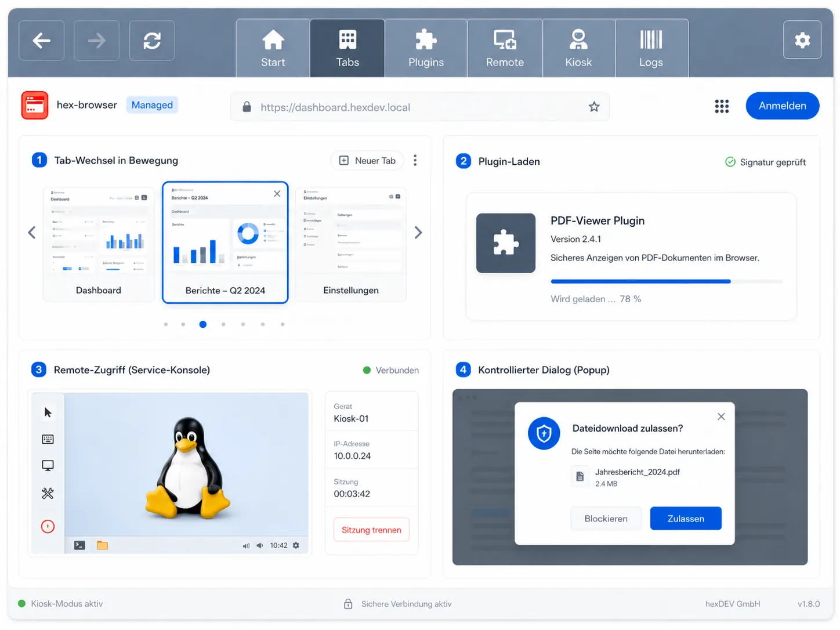The width and height of the screenshot is (840, 630).
Task: Show previous tabs with the left chevron
Action: coord(32,233)
